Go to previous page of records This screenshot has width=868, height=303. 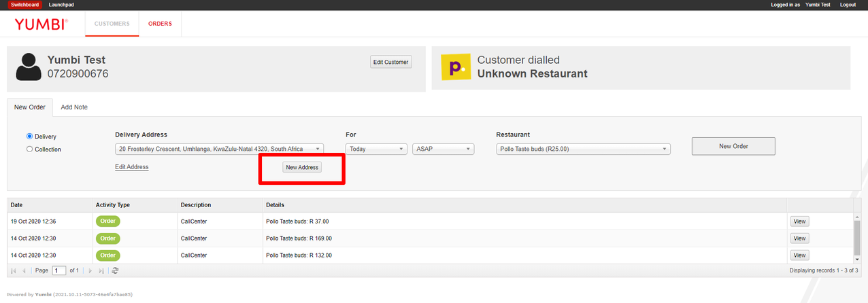(x=24, y=270)
